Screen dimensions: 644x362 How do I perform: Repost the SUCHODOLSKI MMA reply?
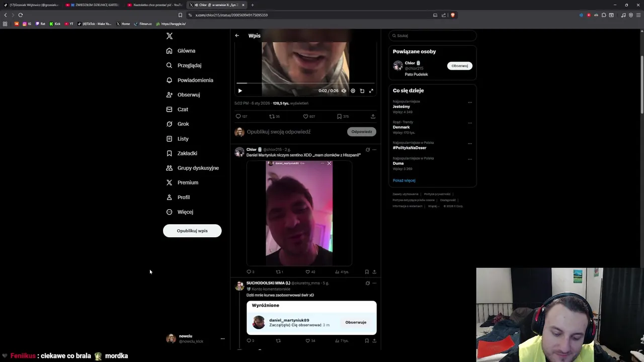click(x=278, y=341)
